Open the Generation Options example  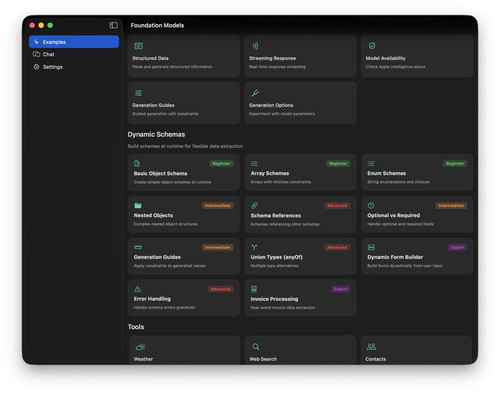click(300, 103)
